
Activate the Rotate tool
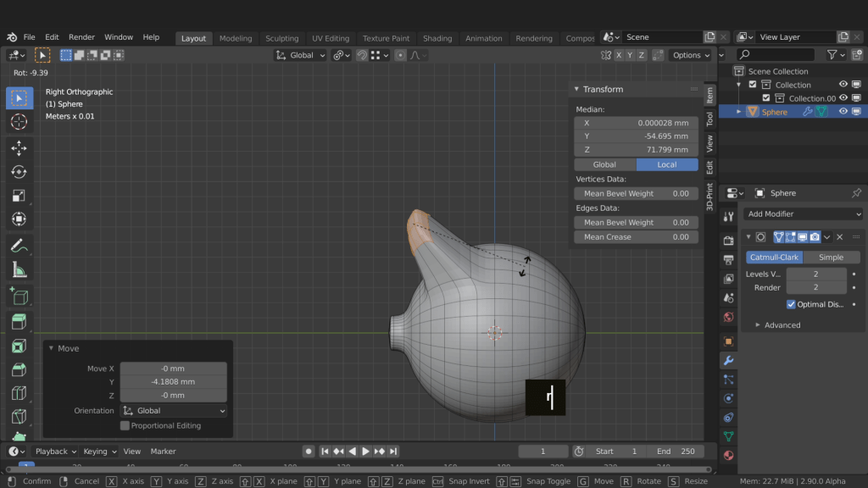click(19, 172)
